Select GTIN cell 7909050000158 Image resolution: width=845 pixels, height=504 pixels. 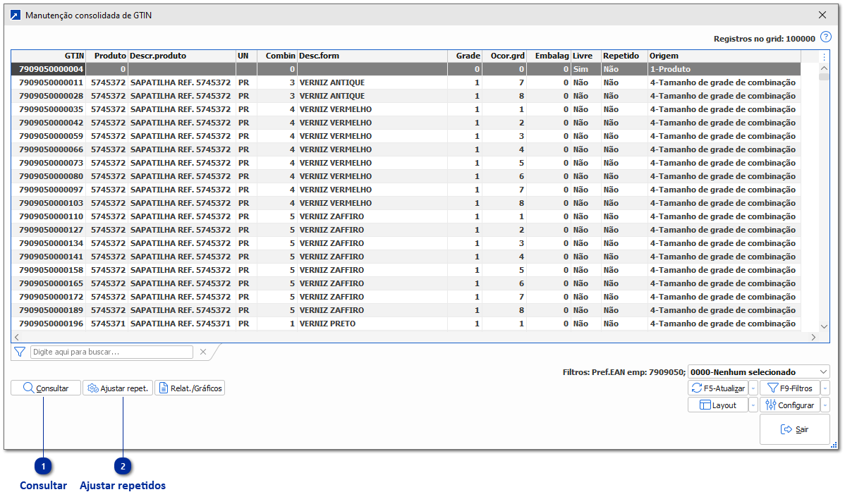(49, 270)
